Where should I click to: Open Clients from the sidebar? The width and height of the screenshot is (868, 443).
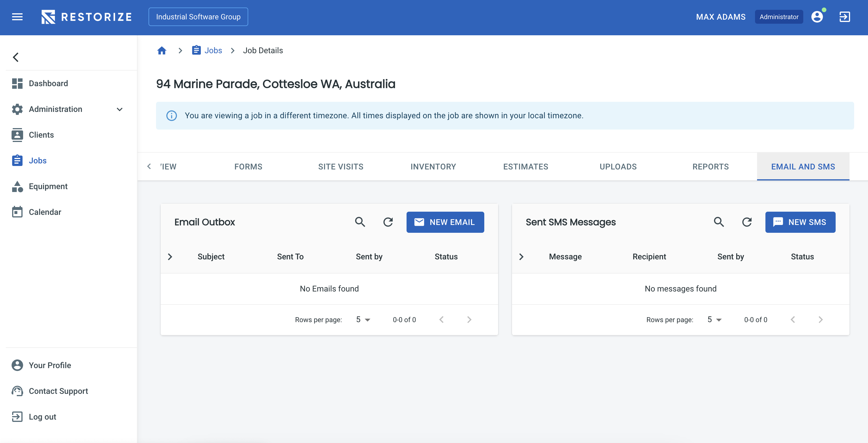41,135
